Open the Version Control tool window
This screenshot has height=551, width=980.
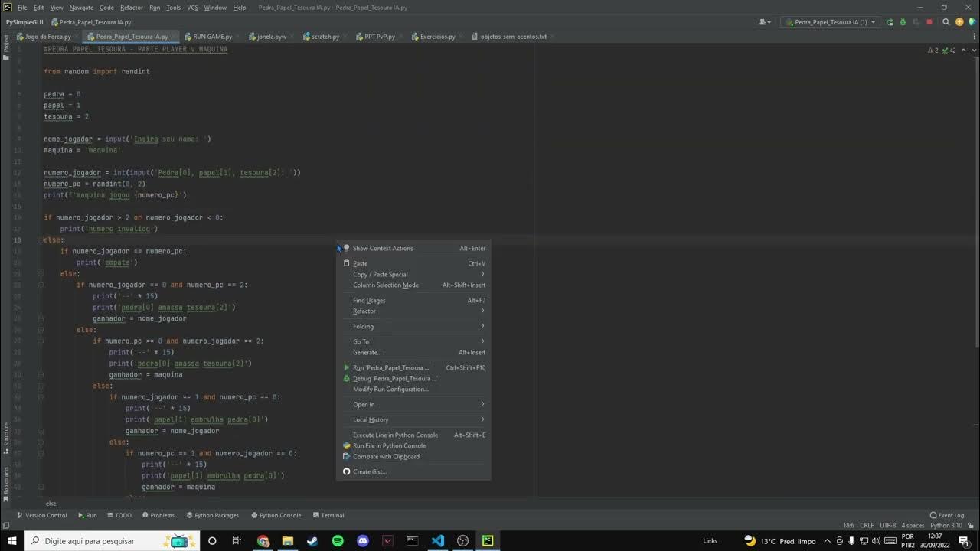coord(42,515)
